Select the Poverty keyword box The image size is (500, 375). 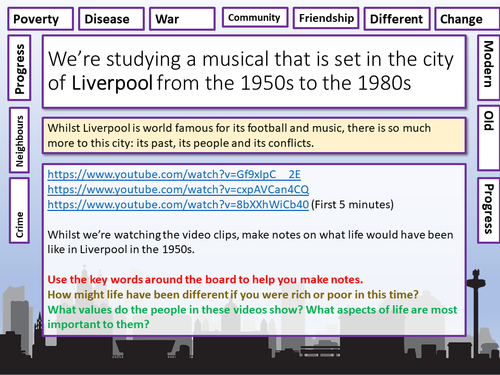point(41,19)
